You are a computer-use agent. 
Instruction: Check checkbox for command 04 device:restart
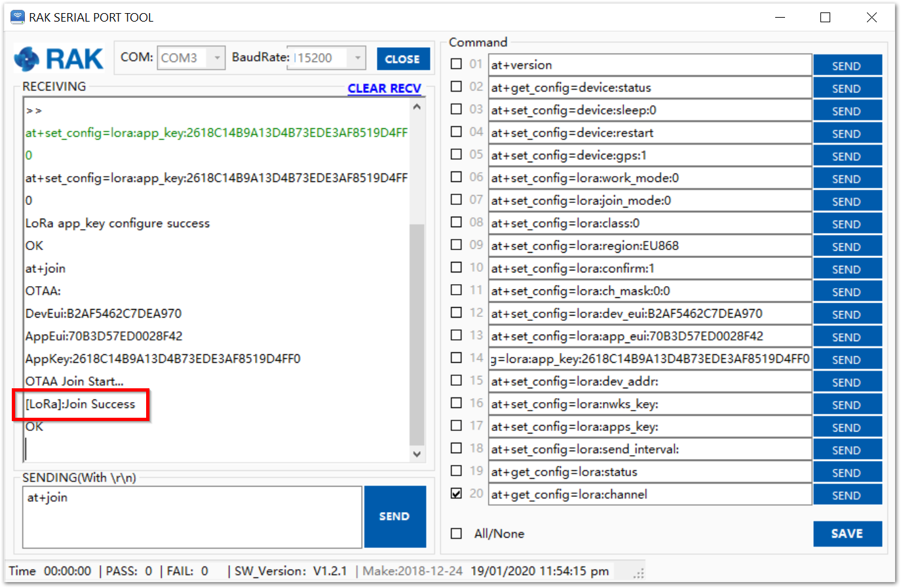456,132
